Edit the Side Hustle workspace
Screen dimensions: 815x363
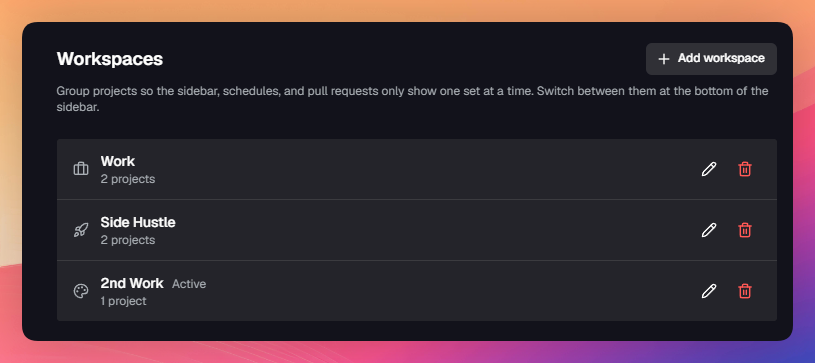(709, 230)
